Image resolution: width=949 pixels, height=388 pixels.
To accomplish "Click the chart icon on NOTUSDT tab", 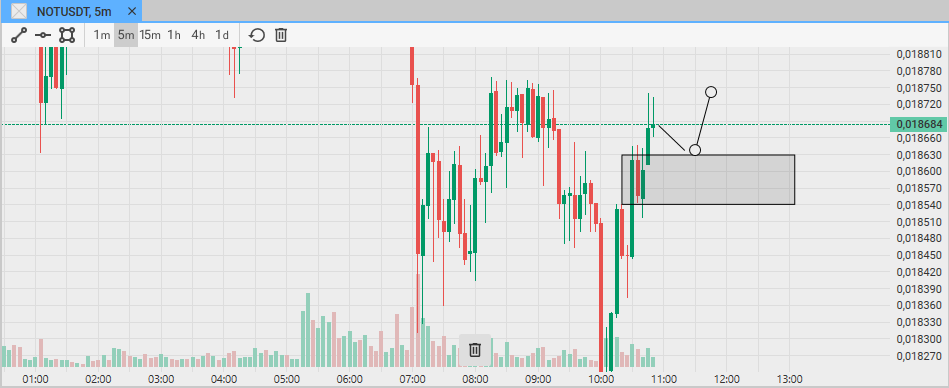I will [x=20, y=11].
